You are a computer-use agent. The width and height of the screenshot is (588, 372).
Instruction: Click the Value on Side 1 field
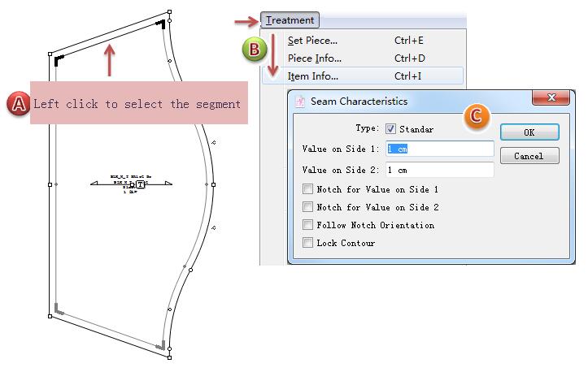(x=439, y=149)
